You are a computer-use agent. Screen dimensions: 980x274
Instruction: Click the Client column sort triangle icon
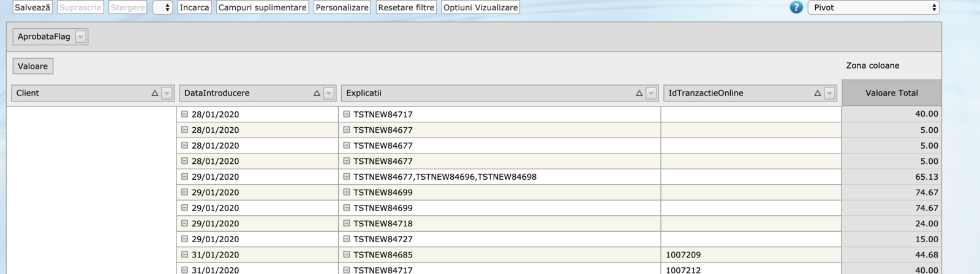[x=155, y=93]
